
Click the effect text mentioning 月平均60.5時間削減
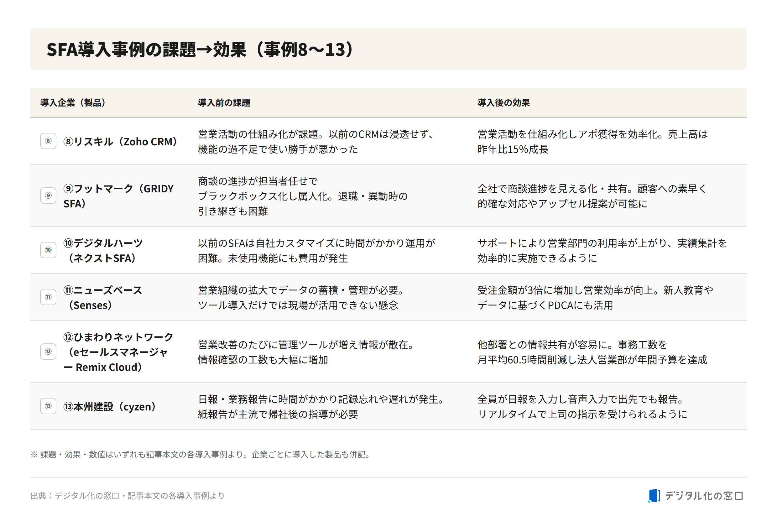(592, 352)
